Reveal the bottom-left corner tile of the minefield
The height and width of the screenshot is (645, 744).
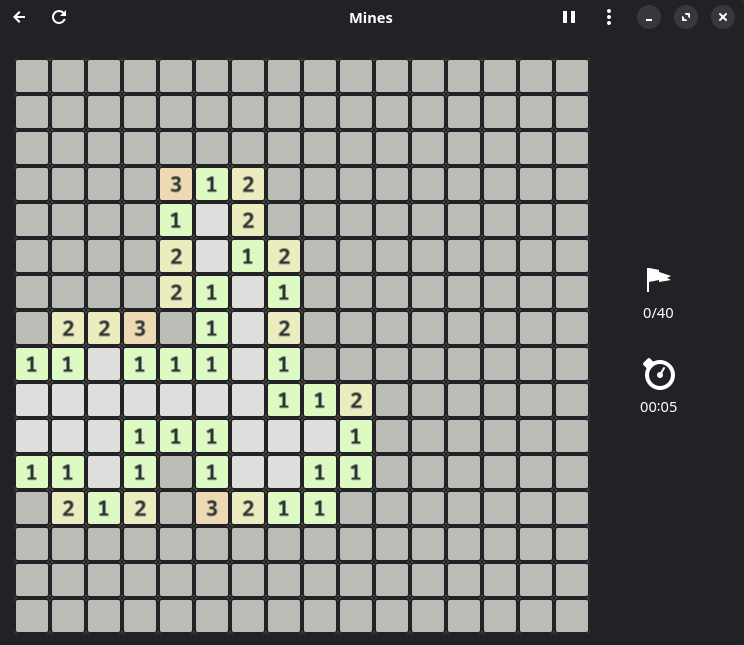coord(32,616)
